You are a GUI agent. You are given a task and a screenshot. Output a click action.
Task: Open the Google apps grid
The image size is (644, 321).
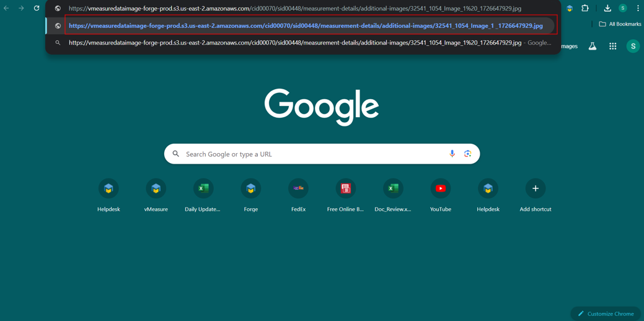tap(613, 46)
